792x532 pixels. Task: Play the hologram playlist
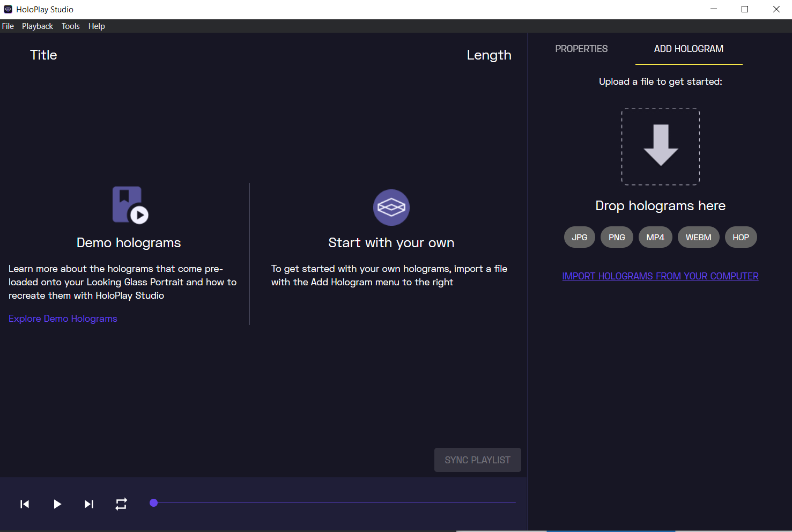tap(57, 504)
